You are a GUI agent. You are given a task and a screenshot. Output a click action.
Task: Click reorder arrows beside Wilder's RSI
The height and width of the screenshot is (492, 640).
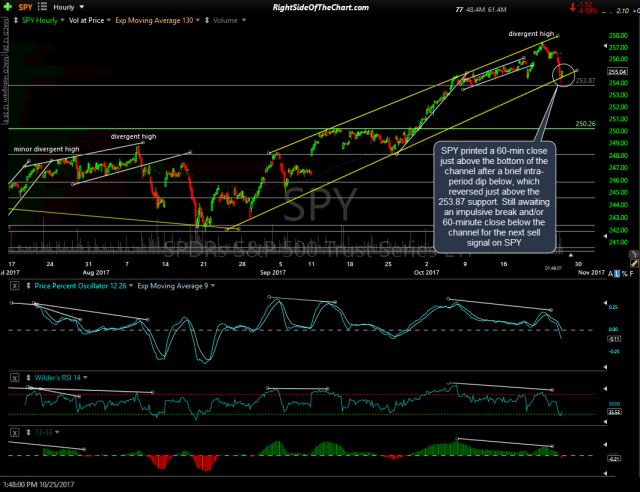pos(28,378)
